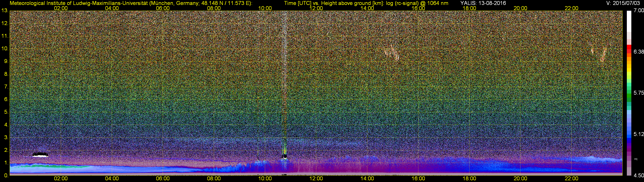Screen dimensions: 644x182
Task: Click the 08:00 label on the top time axis
Action: [x=214, y=8]
